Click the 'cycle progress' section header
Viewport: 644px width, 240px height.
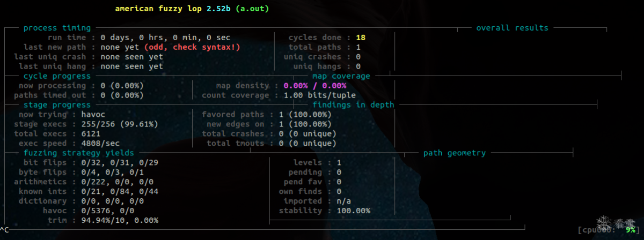tap(57, 76)
